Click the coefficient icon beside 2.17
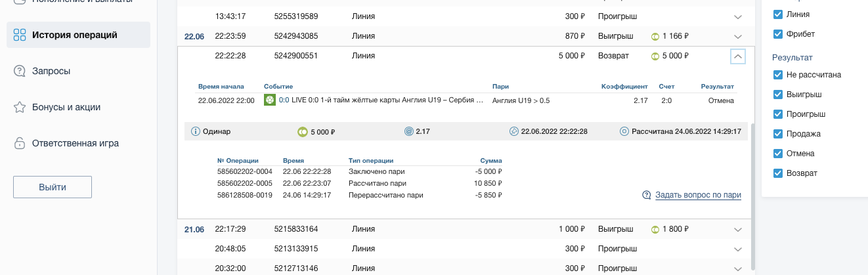Screen dimensions: 868x275 (409, 131)
